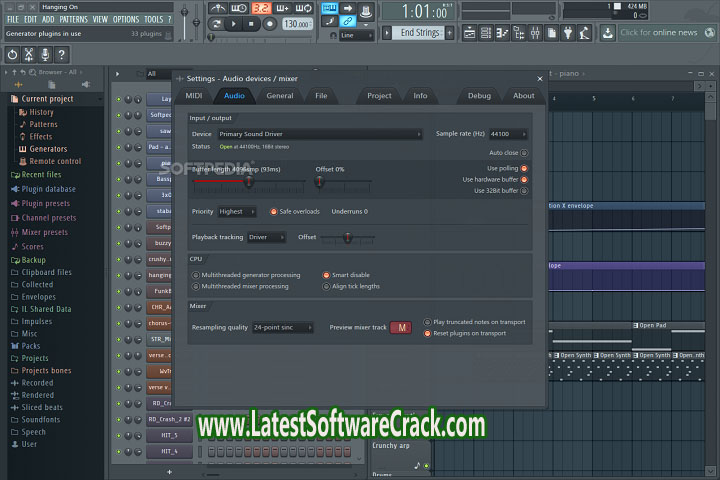Open the PATTERNS menu
The image size is (720, 480).
(x=73, y=19)
